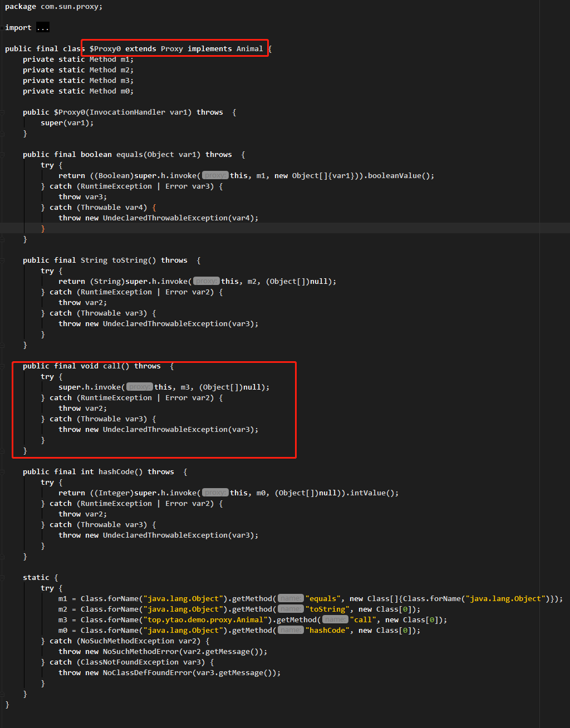This screenshot has height=728, width=570.
Task: Select field m0 in its private declaration
Action: pos(125,91)
